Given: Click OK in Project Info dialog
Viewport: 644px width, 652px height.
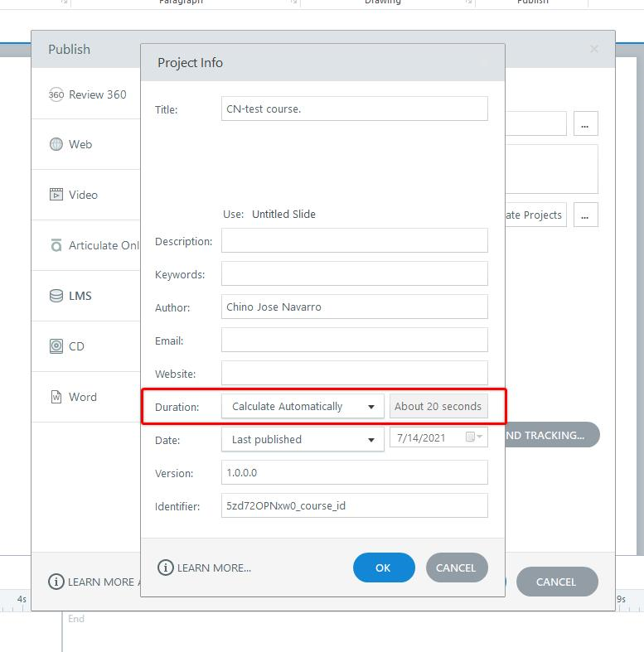Looking at the screenshot, I should (x=384, y=567).
